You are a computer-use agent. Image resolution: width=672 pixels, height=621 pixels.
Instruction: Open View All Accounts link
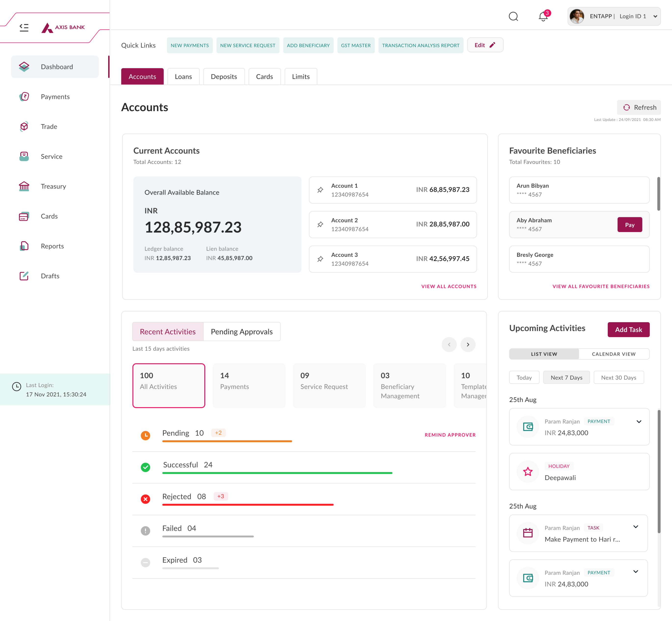449,286
